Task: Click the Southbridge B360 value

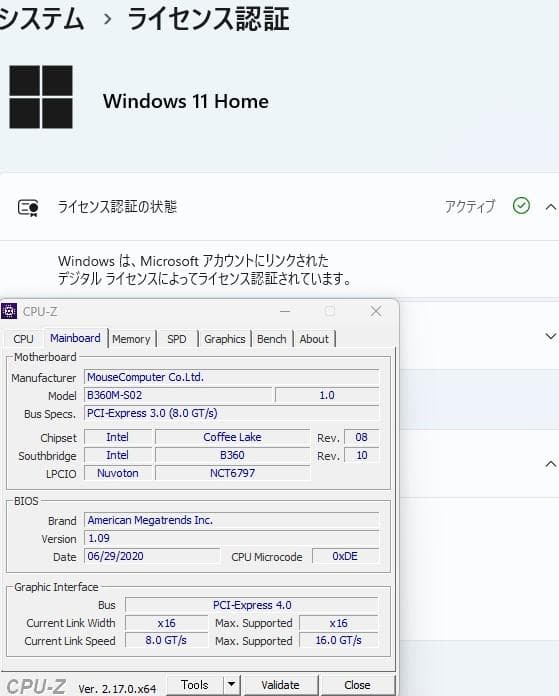Action: click(232, 455)
